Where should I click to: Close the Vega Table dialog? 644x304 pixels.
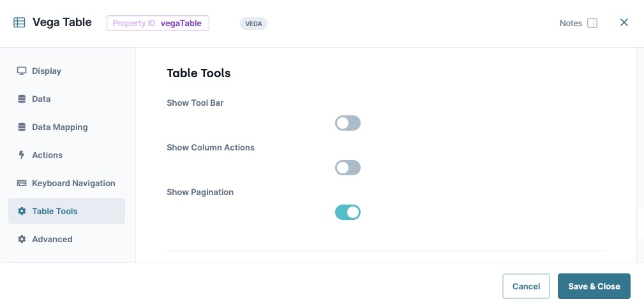pos(624,22)
